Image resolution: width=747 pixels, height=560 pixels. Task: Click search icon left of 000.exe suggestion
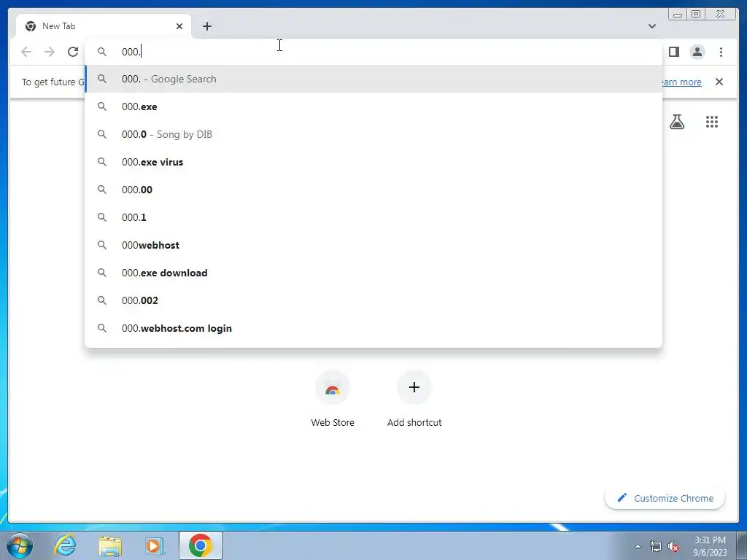coord(102,106)
